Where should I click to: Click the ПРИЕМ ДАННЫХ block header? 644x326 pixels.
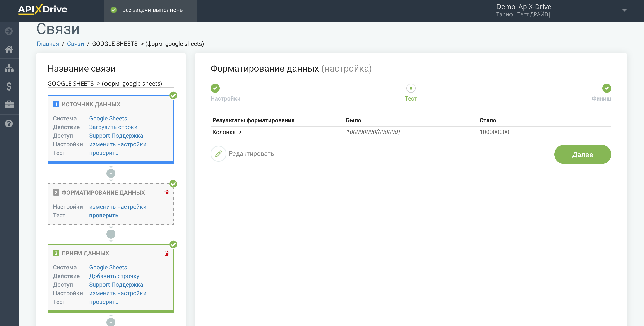click(x=85, y=253)
